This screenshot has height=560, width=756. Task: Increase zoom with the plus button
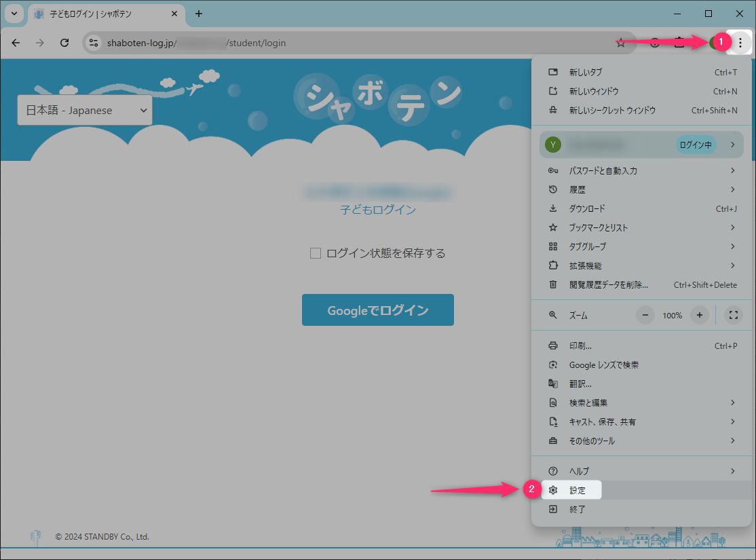(700, 316)
